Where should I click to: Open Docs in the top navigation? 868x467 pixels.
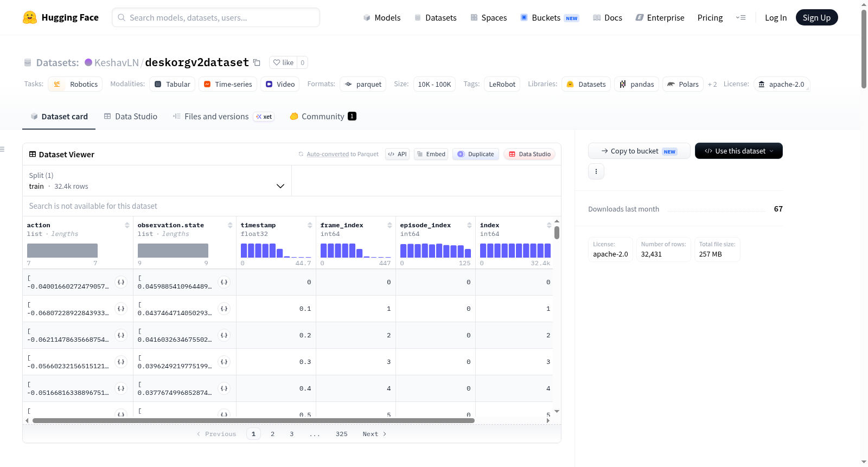(607, 17)
